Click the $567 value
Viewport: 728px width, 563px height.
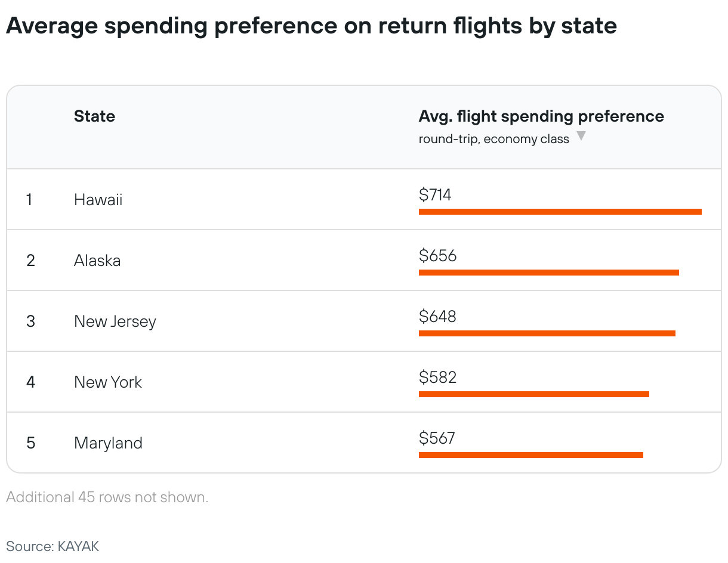coord(437,438)
